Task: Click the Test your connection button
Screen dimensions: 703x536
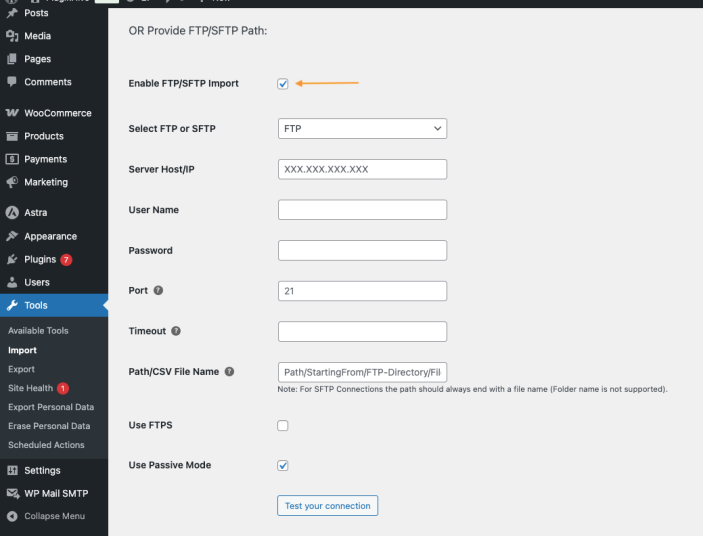Action: (x=327, y=506)
